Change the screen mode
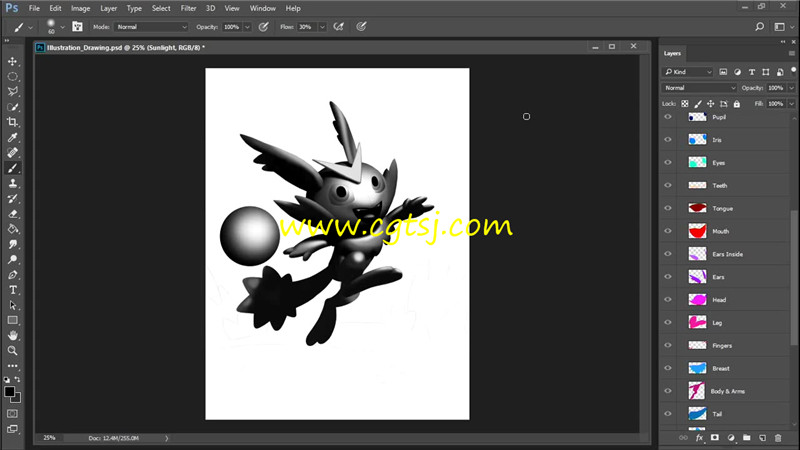 click(x=12, y=429)
